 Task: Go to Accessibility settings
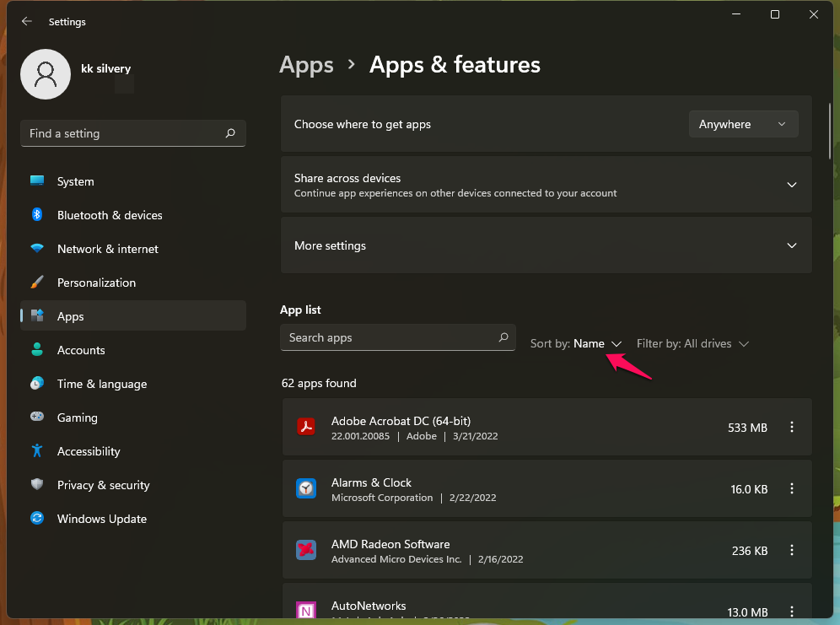pos(133,451)
